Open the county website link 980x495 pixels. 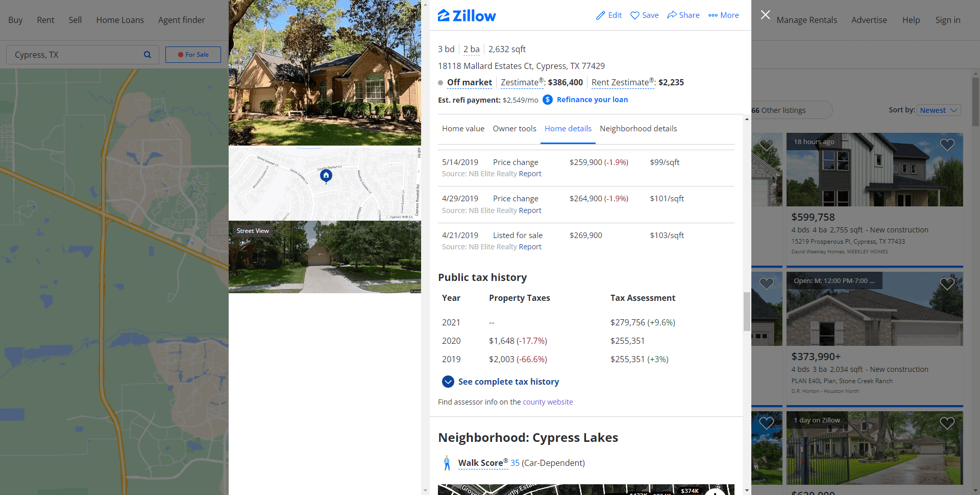548,402
